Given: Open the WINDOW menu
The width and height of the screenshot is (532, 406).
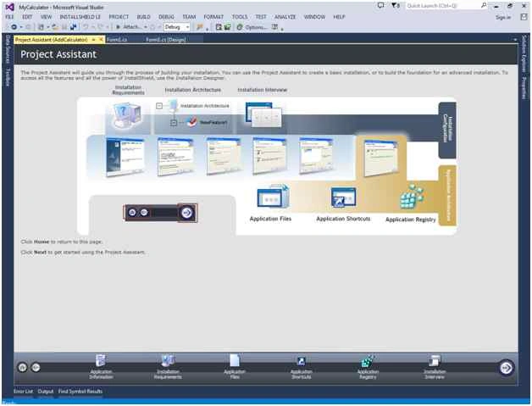Looking at the screenshot, I should click(314, 17).
